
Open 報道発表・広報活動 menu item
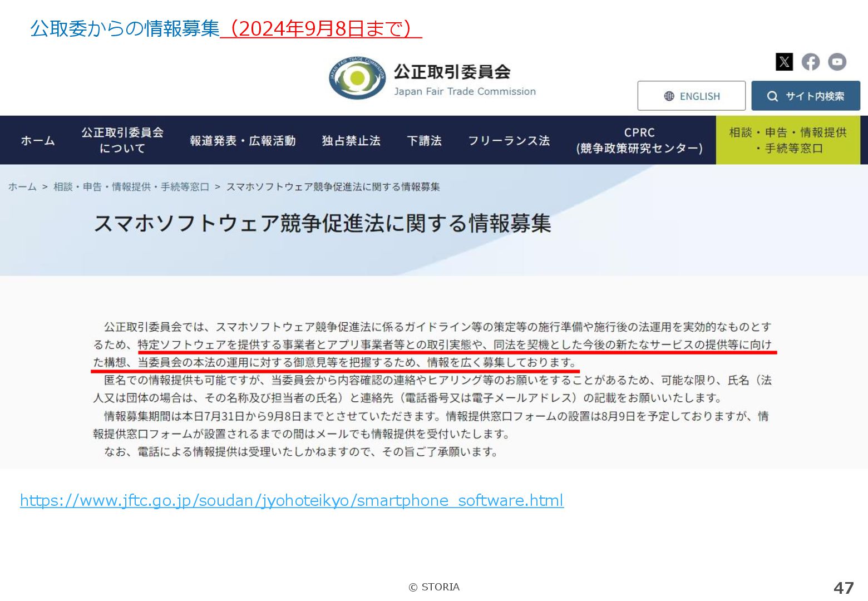coord(243,140)
